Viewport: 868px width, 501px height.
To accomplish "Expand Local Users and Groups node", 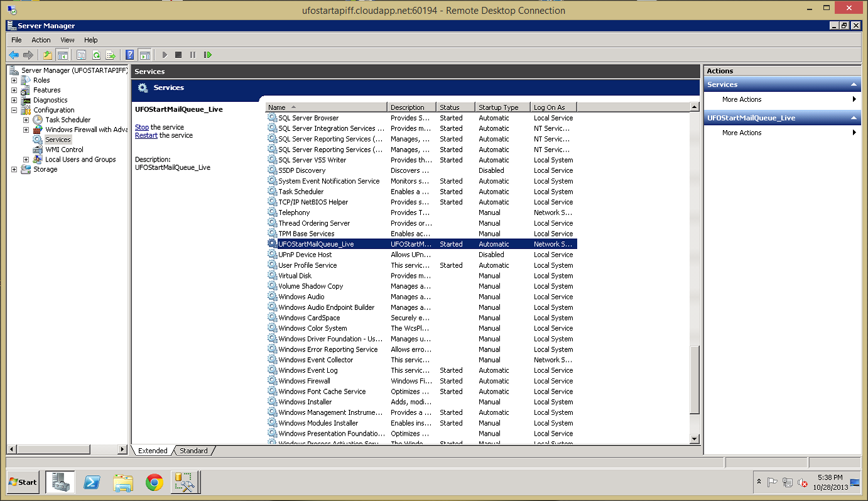I will 26,160.
